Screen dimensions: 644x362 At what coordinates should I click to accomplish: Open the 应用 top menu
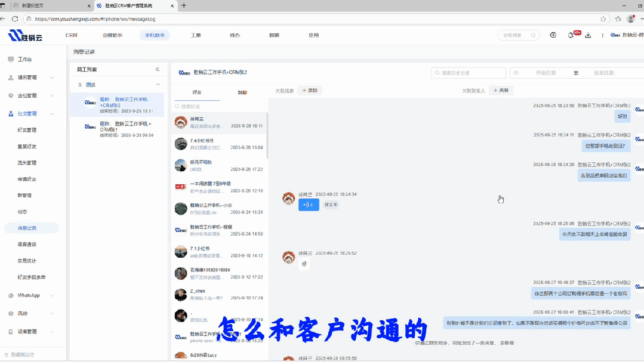313,35
